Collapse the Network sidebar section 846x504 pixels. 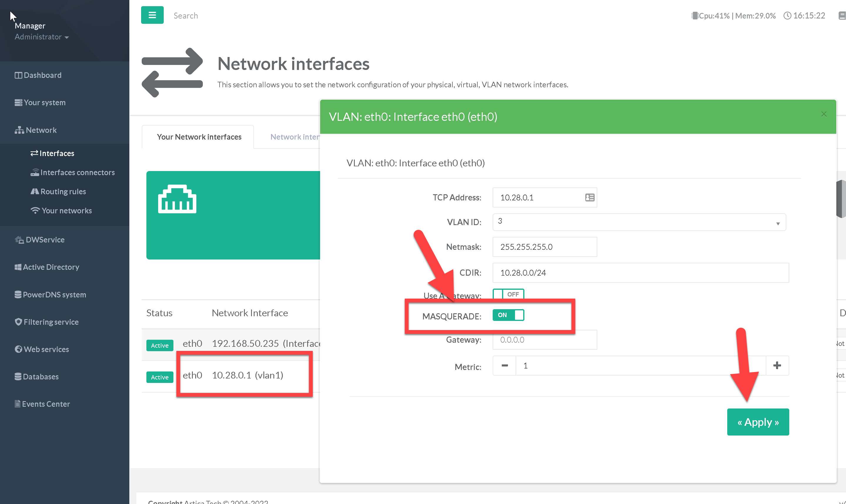[x=41, y=130]
